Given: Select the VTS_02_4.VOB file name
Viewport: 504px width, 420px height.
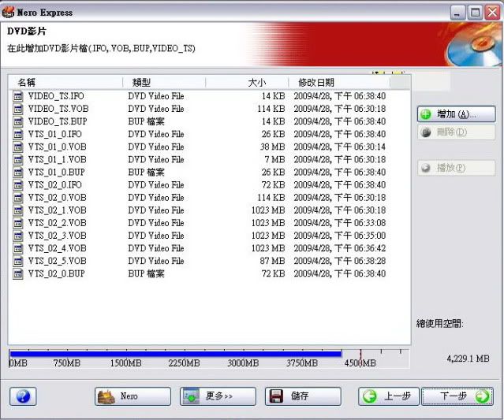Looking at the screenshot, I should coord(58,248).
